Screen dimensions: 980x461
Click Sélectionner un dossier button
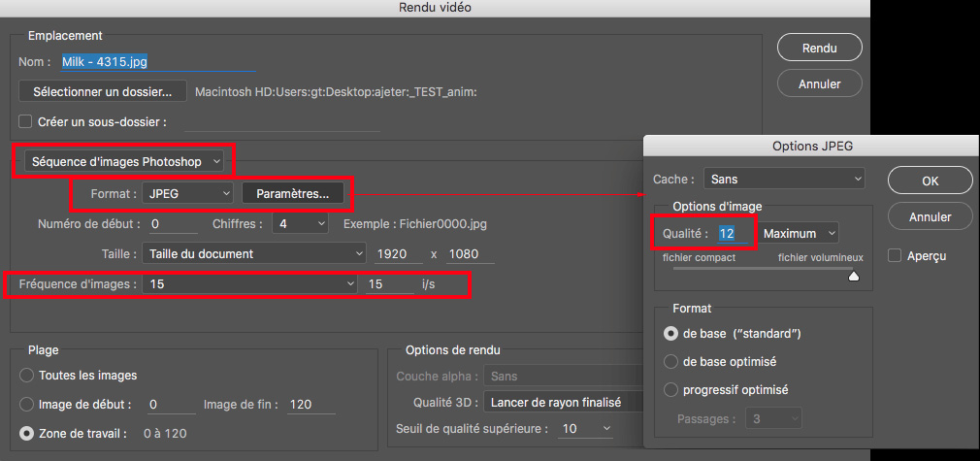(x=103, y=91)
